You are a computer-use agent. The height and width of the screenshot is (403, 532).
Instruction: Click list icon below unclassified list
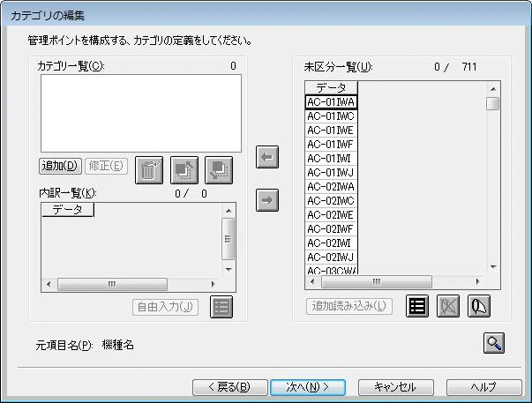pos(417,306)
